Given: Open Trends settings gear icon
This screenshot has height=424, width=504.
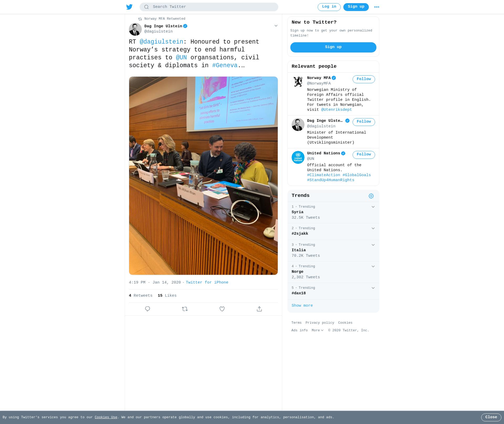Looking at the screenshot, I should pyautogui.click(x=371, y=196).
